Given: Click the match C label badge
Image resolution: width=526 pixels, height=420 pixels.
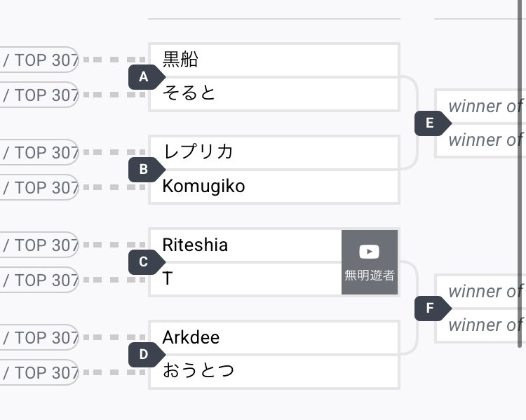Looking at the screenshot, I should 147,262.
